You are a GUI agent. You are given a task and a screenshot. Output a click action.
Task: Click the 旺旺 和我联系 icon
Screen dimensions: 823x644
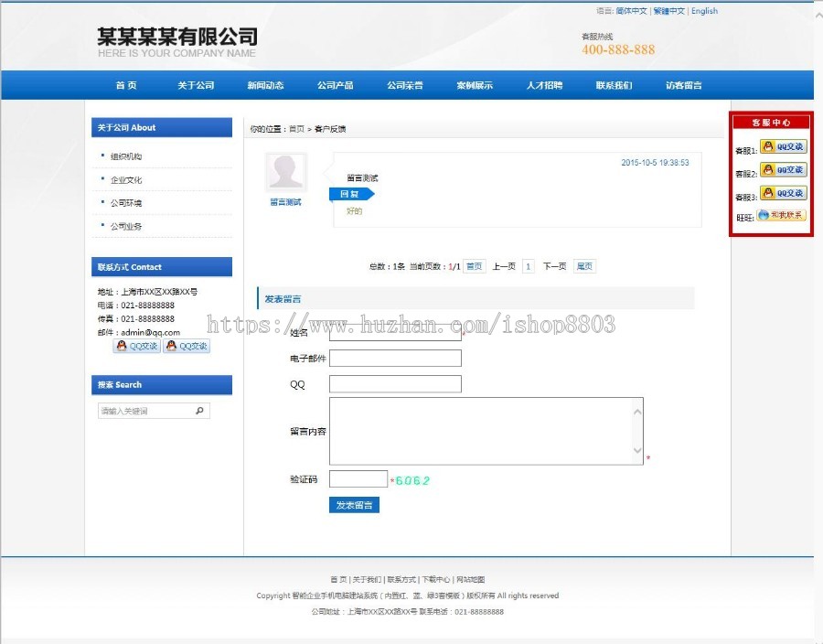point(783,215)
